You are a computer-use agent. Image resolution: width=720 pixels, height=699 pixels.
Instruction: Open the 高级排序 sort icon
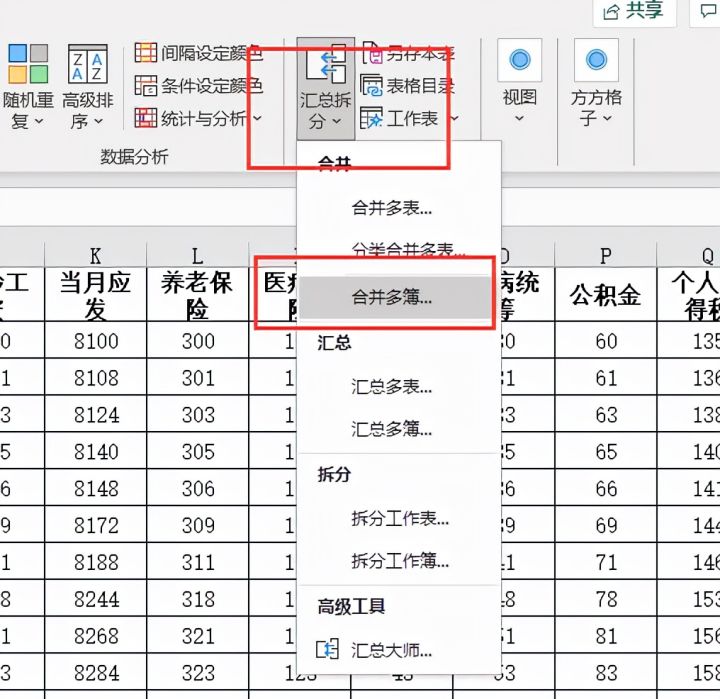(87, 64)
